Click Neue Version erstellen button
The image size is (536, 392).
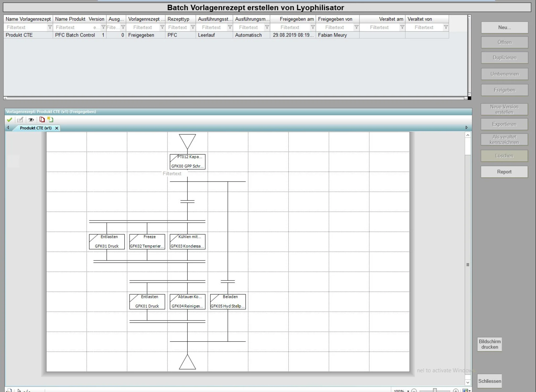[x=504, y=109]
